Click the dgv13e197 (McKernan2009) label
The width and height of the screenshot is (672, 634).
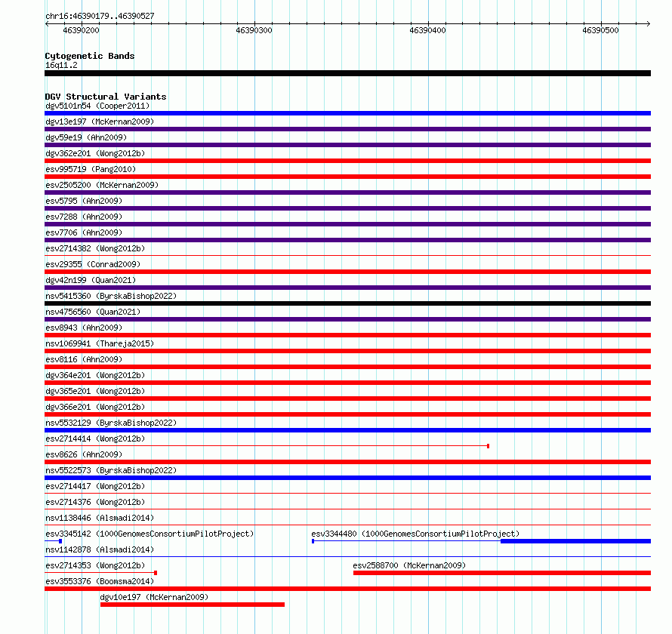coord(100,122)
